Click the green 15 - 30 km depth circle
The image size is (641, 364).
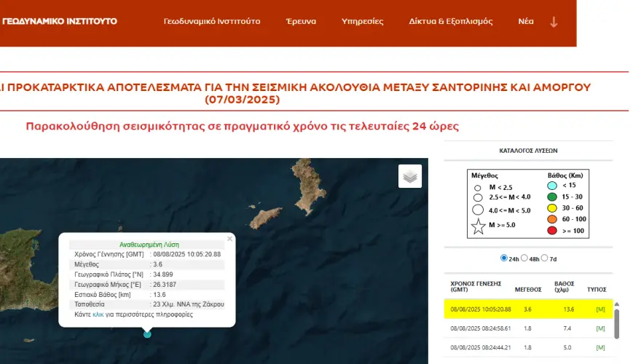point(553,197)
